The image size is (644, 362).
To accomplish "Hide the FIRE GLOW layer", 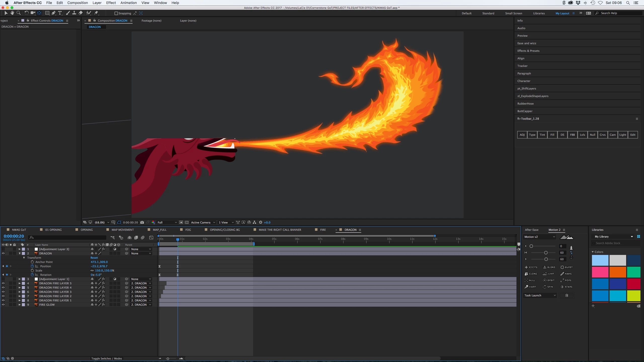I will [x=3, y=305].
